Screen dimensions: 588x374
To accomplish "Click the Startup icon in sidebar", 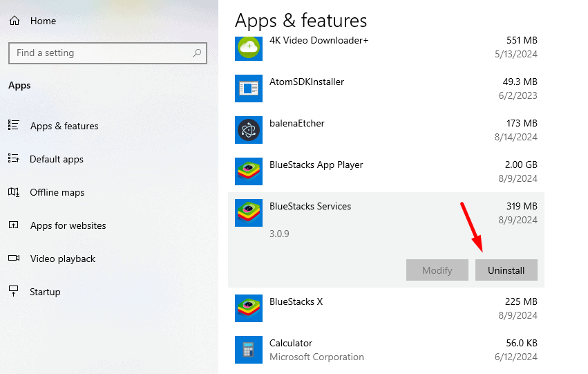I will point(14,291).
